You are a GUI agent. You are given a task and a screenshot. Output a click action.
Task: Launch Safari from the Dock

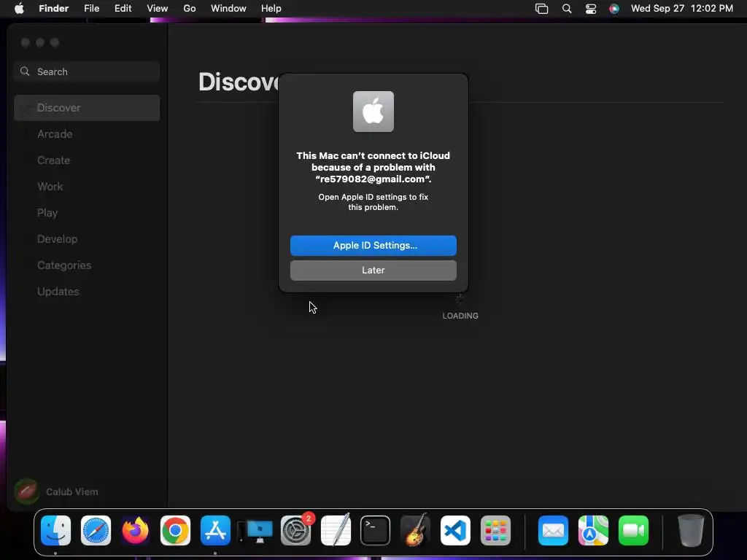(96, 531)
